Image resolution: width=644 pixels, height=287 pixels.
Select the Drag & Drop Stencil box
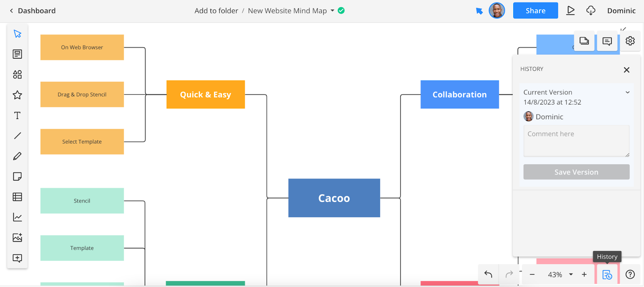(x=82, y=94)
